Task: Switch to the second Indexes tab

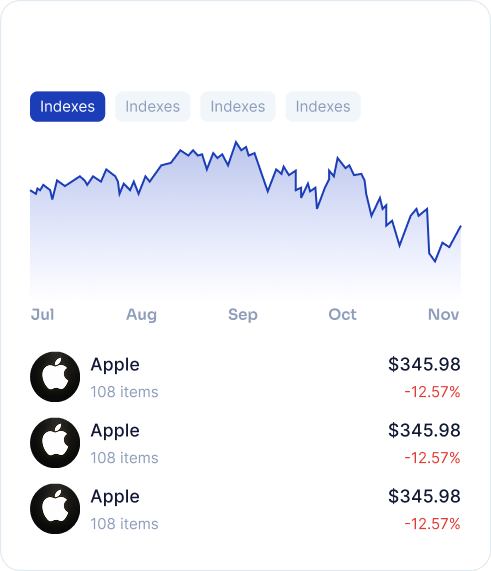Action: click(153, 106)
